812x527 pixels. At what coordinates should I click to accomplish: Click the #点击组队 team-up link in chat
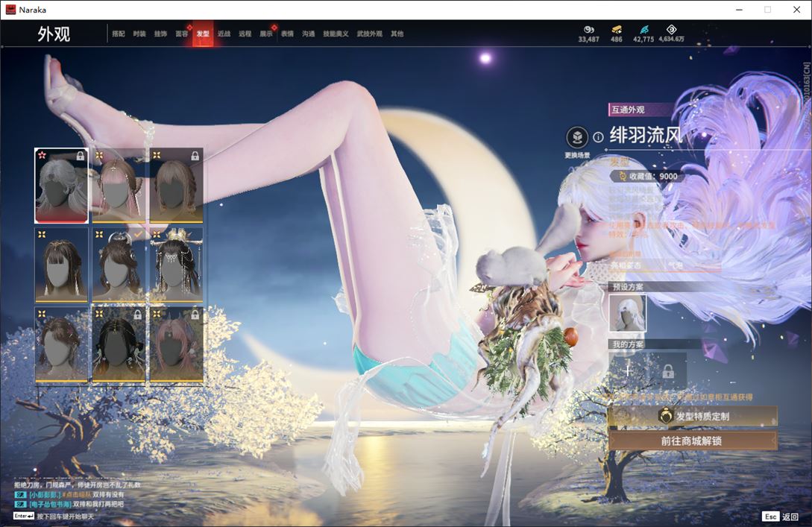(76, 495)
